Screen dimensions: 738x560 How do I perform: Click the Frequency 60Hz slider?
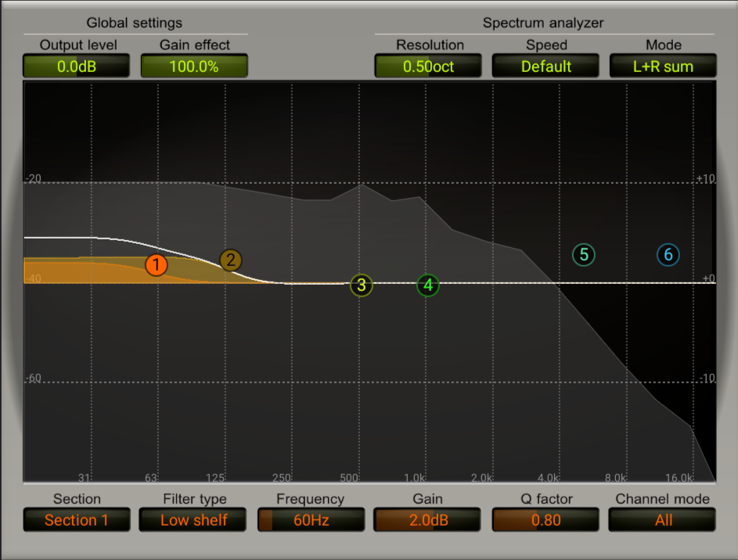(311, 519)
